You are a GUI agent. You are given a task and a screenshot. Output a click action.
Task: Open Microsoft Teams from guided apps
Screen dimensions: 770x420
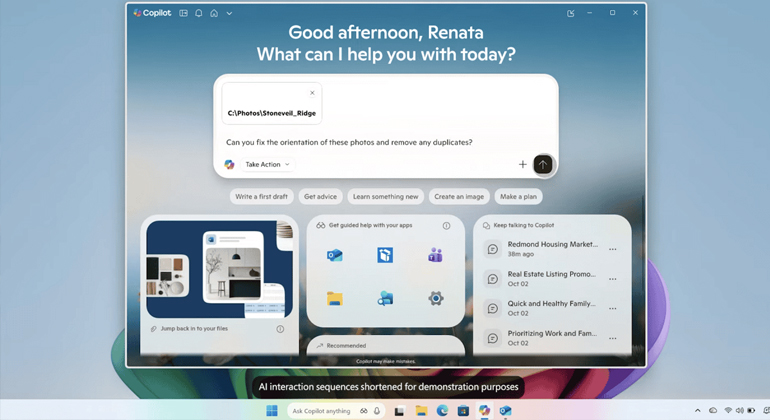tap(435, 256)
